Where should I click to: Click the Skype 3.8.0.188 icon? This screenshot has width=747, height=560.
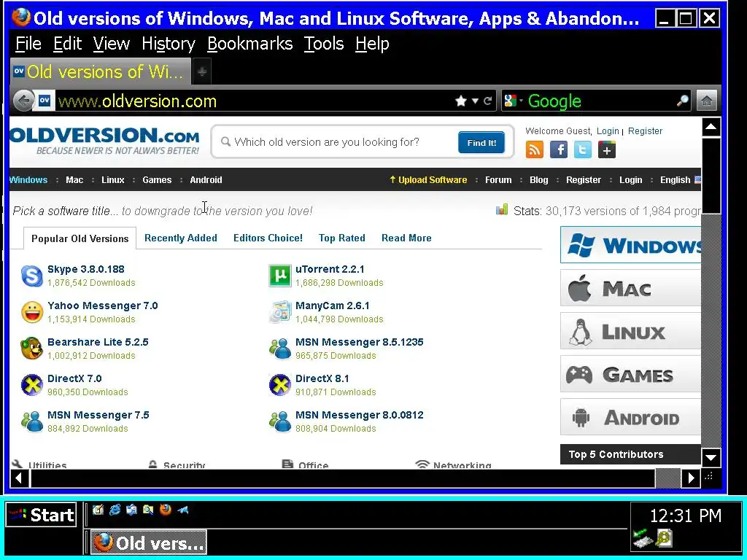tap(32, 276)
